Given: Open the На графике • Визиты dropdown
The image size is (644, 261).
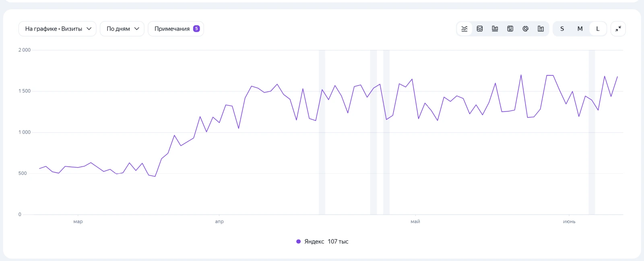Looking at the screenshot, I should pyautogui.click(x=58, y=29).
